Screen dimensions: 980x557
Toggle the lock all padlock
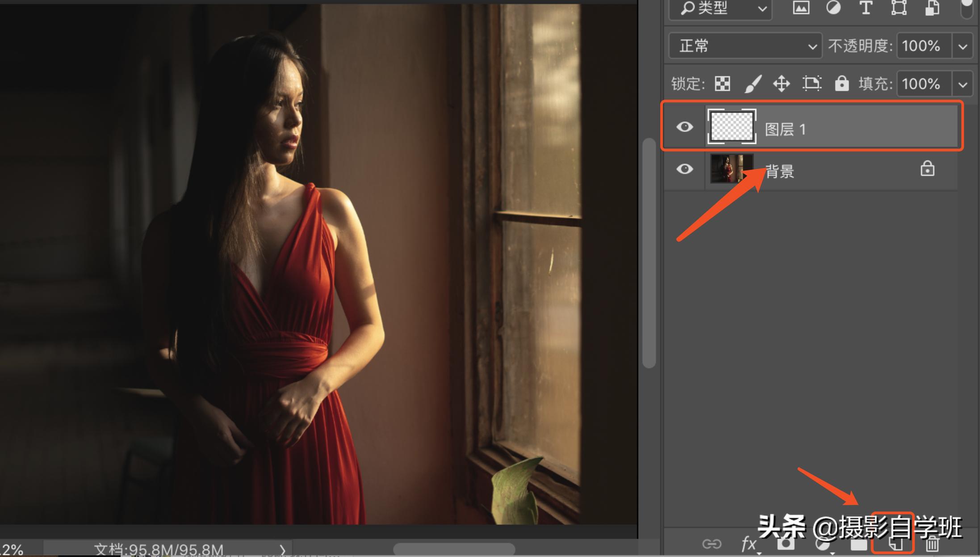[842, 84]
